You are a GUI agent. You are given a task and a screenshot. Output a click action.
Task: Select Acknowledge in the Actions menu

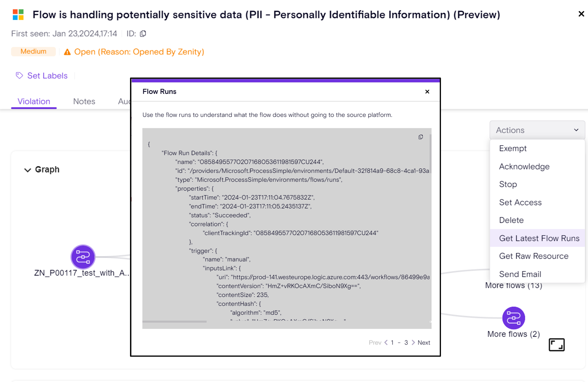coord(524,166)
